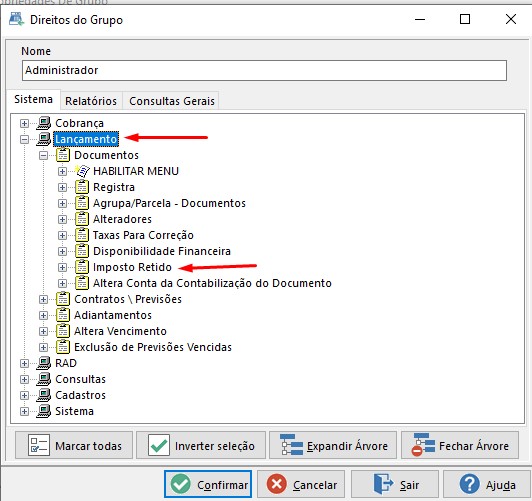Click the icon beside Contratos \ Previsões
532x501 pixels.
(63, 299)
